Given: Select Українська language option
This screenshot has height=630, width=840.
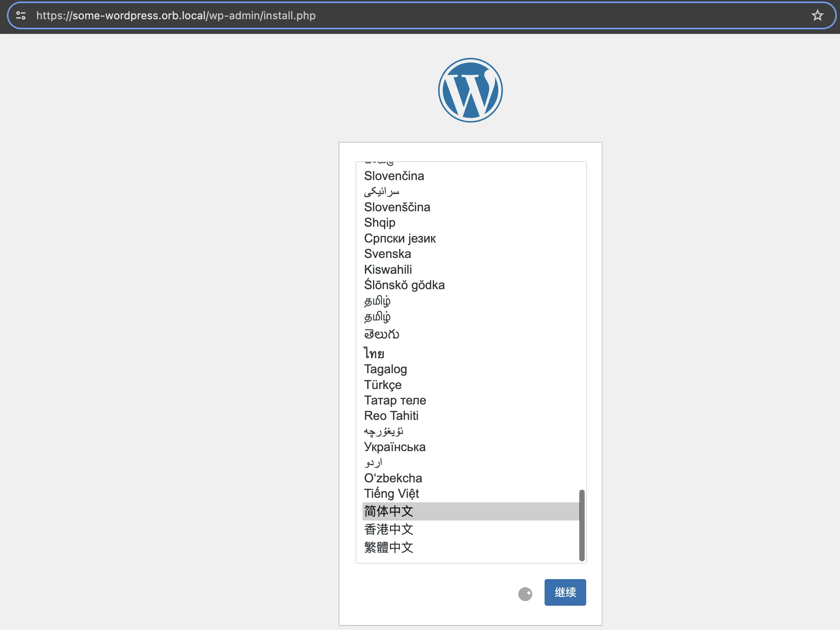Looking at the screenshot, I should [x=471, y=447].
